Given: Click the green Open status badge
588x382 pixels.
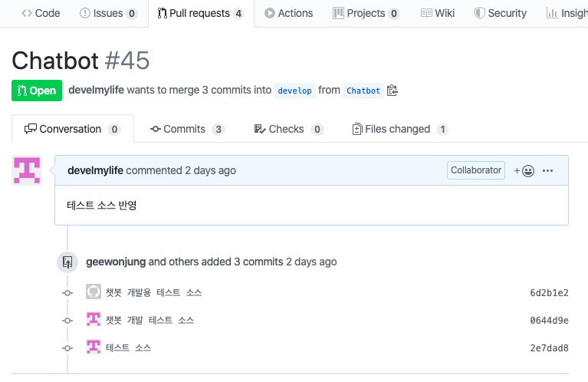Looking at the screenshot, I should 37,91.
